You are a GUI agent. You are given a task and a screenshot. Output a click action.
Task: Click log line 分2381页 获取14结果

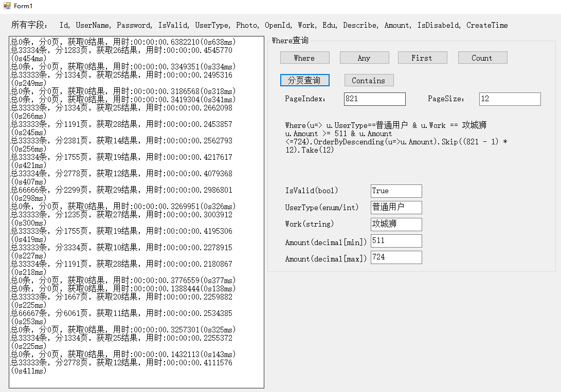(x=121, y=145)
